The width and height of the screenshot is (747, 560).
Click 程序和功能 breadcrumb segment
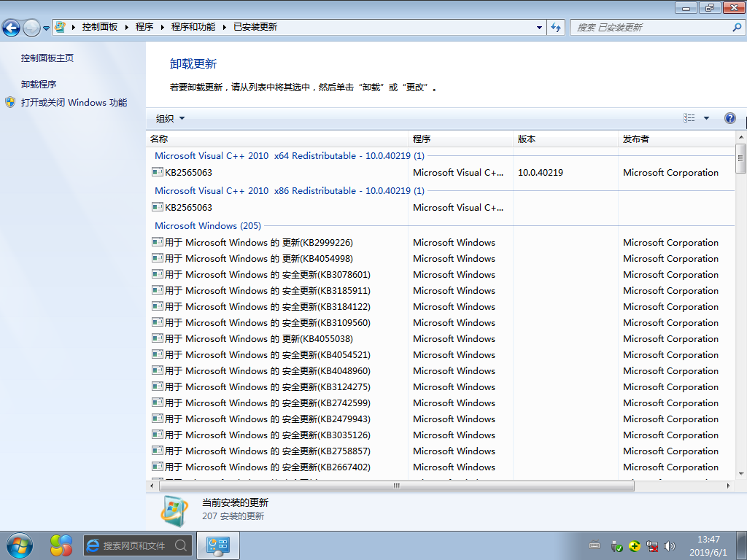pos(193,27)
